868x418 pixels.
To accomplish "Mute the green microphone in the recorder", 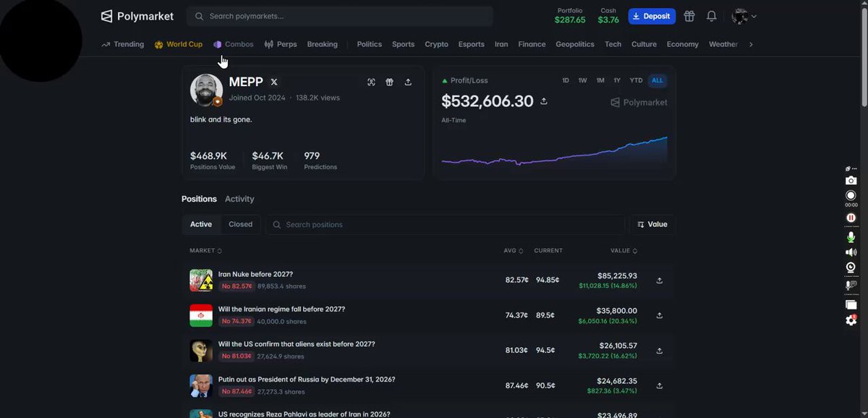I will tap(851, 237).
